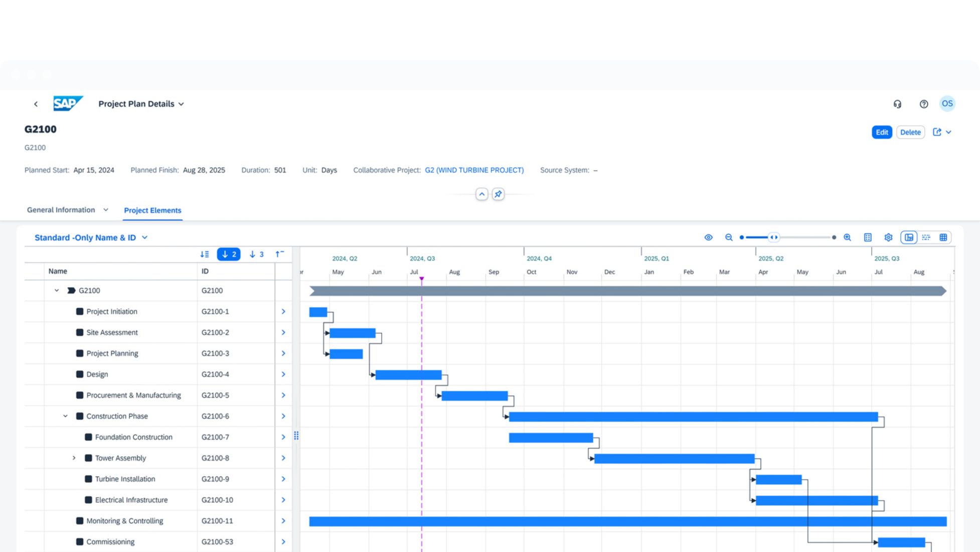Click the zoom in magnifier icon
This screenshot has width=980, height=552.
click(847, 237)
